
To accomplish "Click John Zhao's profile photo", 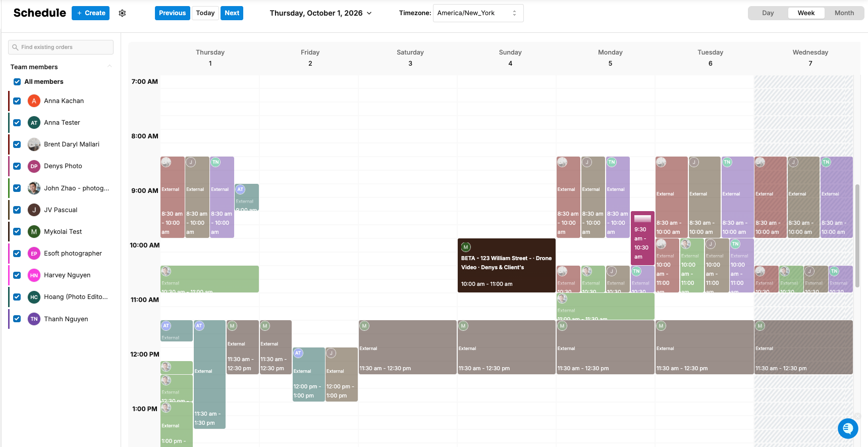I will pos(34,188).
